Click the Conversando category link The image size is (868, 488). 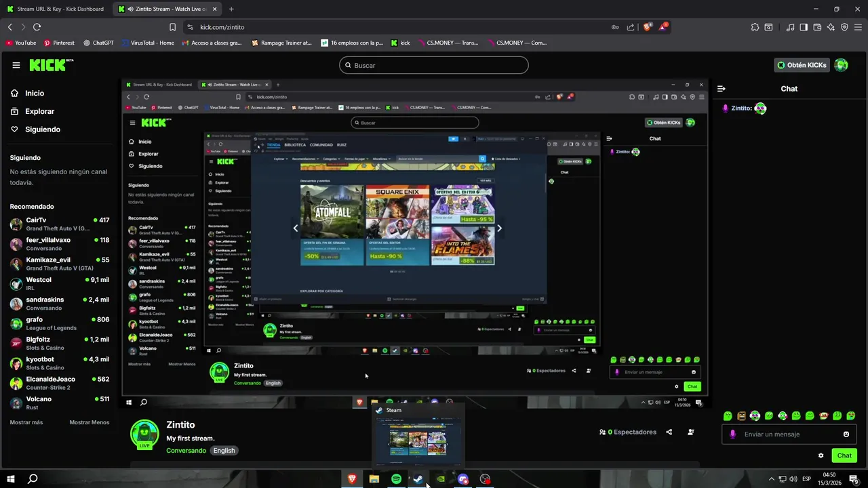[x=186, y=451]
